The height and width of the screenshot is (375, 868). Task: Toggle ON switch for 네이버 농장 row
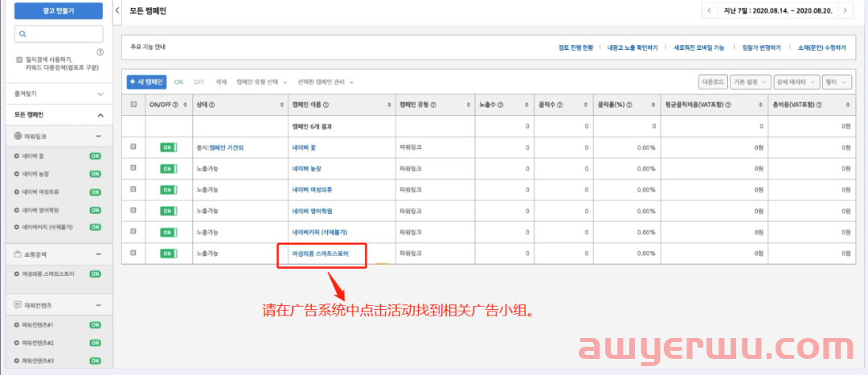[168, 168]
